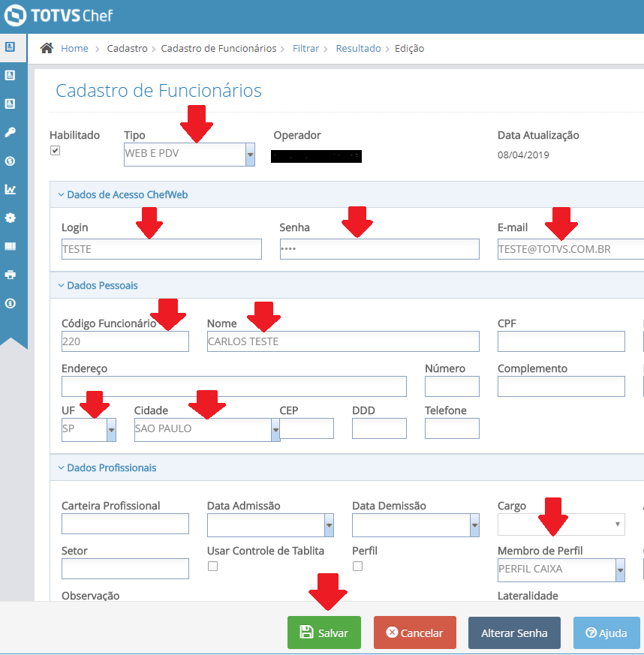Enable Usar Controle de Tablita checkbox

[x=212, y=566]
